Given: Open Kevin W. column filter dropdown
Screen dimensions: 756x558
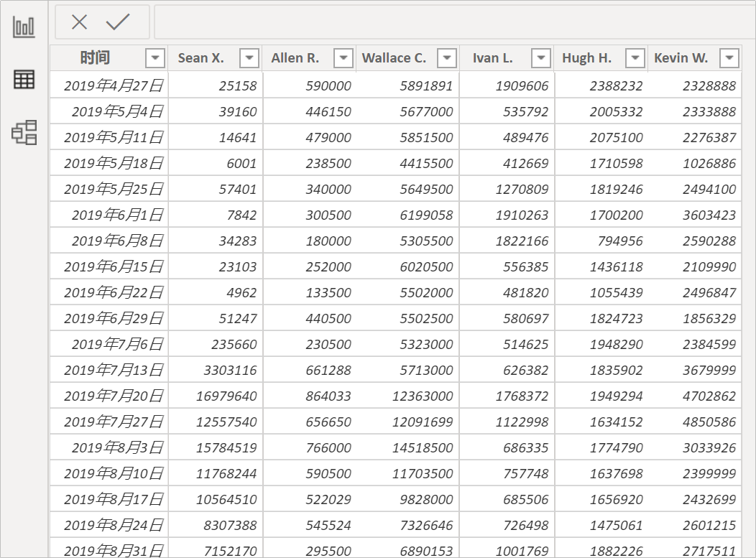Looking at the screenshot, I should 729,58.
